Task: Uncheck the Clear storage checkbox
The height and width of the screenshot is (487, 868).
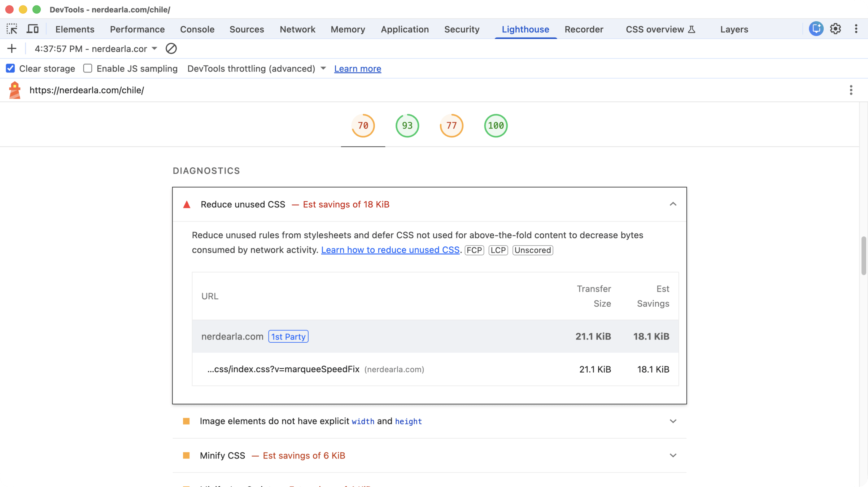Action: (10, 69)
